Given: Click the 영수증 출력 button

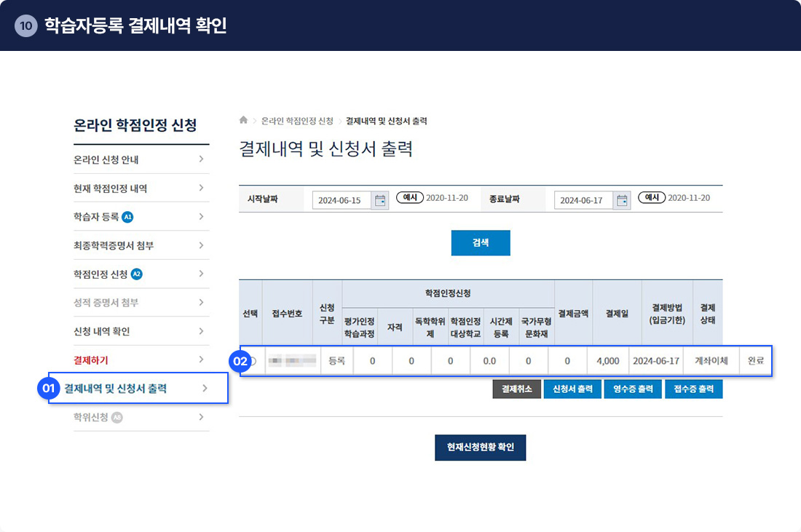Looking at the screenshot, I should click(x=633, y=389).
